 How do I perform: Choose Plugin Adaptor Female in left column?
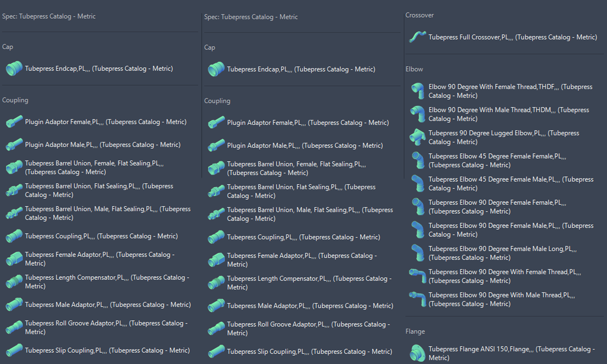click(x=106, y=122)
